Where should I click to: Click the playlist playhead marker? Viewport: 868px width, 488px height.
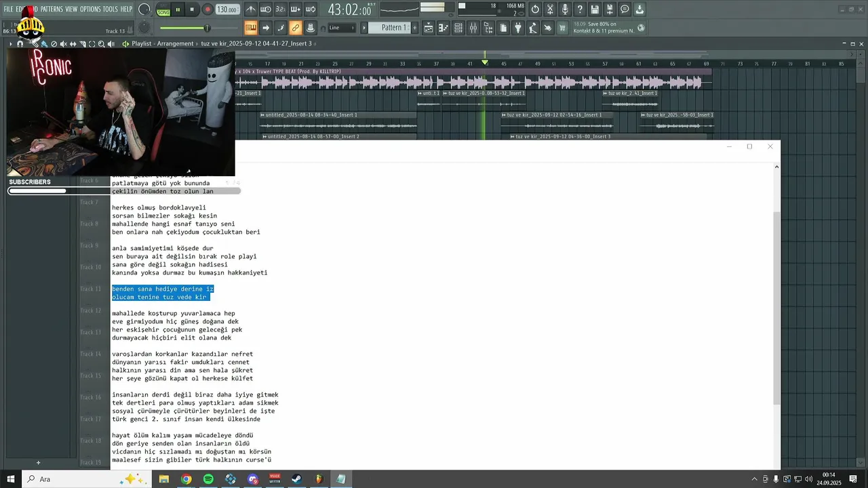(x=484, y=62)
